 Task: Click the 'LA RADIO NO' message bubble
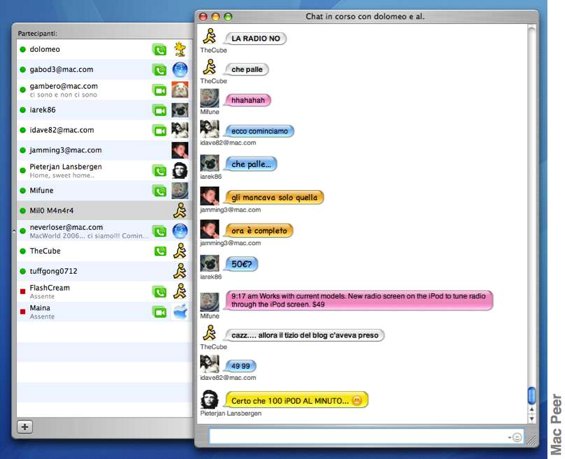click(x=255, y=39)
